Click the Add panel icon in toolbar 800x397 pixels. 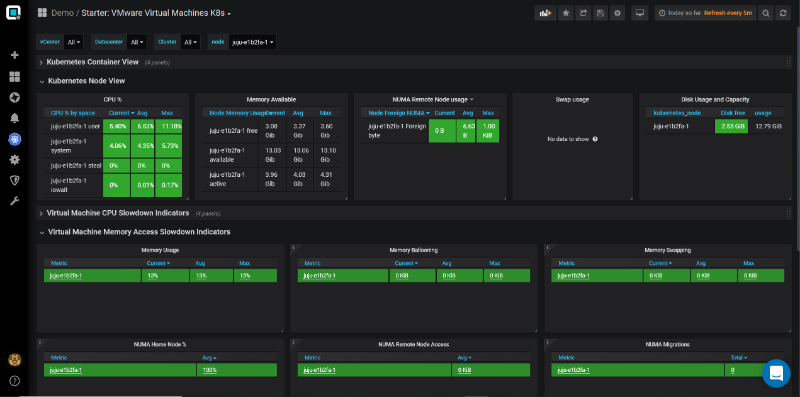point(545,13)
